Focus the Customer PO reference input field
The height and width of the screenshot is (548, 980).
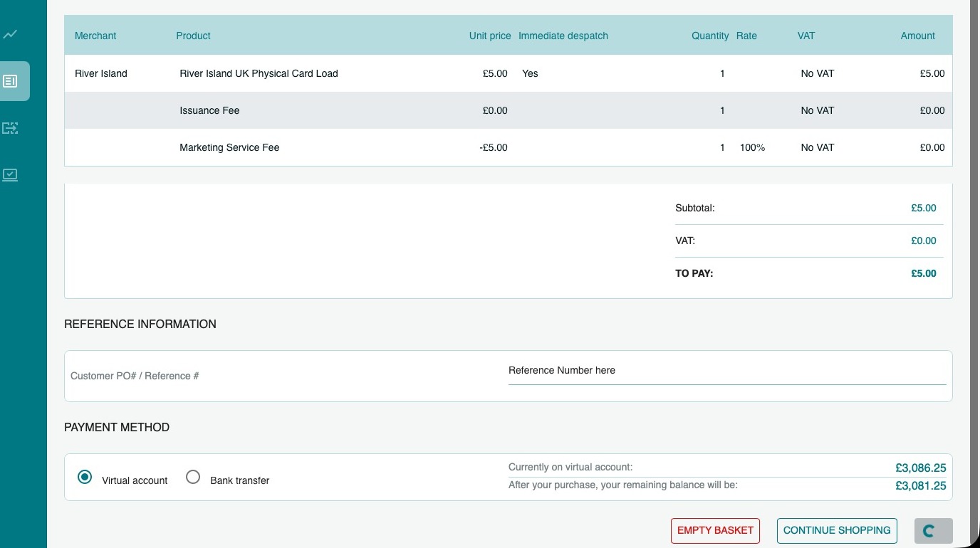[727, 371]
